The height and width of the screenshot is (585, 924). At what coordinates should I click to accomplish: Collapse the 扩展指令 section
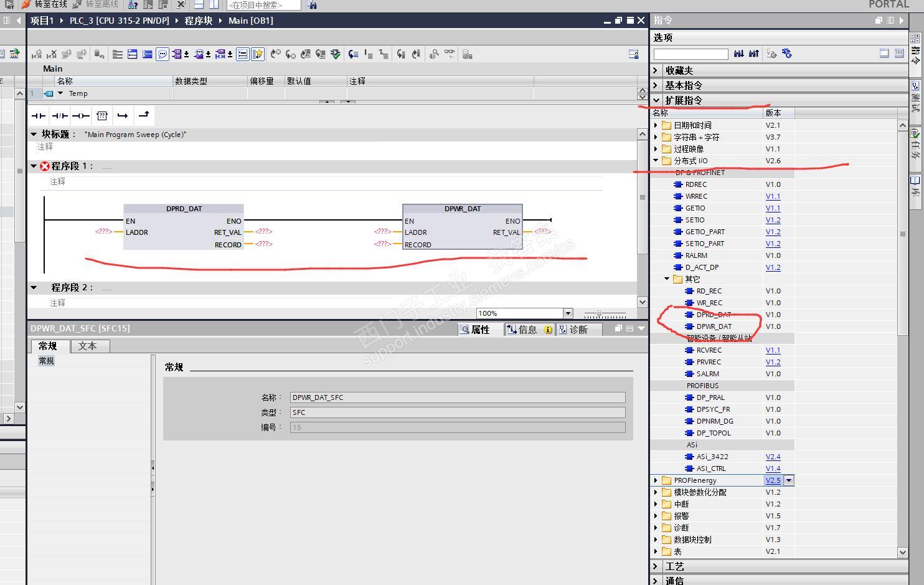click(656, 100)
